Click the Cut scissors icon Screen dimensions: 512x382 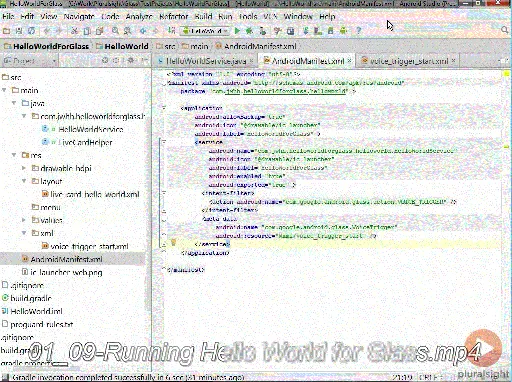click(75, 31)
